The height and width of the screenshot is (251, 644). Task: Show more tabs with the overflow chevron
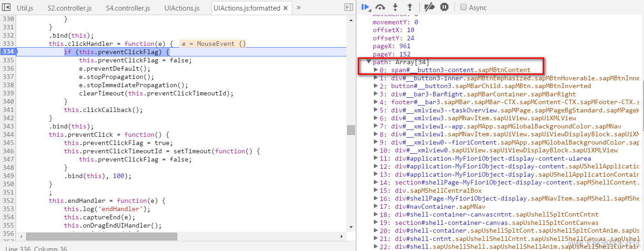click(299, 8)
